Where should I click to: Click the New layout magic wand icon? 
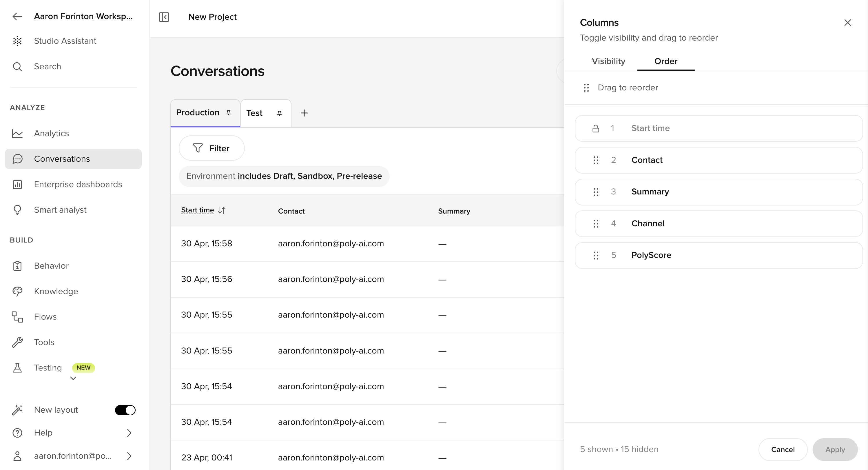(x=17, y=410)
